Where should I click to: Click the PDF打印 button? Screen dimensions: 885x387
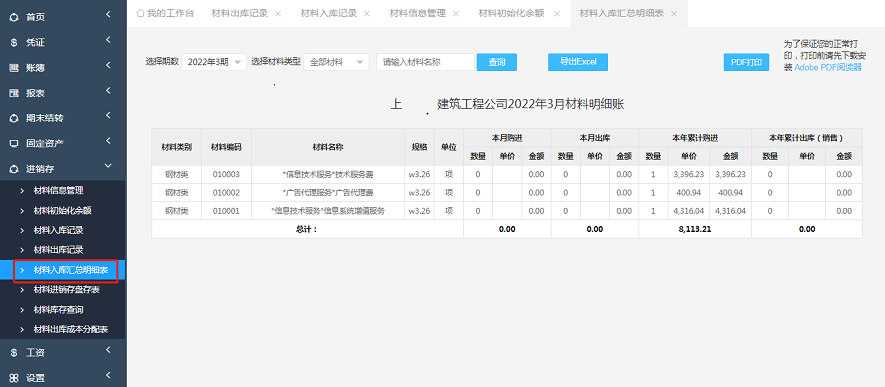746,62
